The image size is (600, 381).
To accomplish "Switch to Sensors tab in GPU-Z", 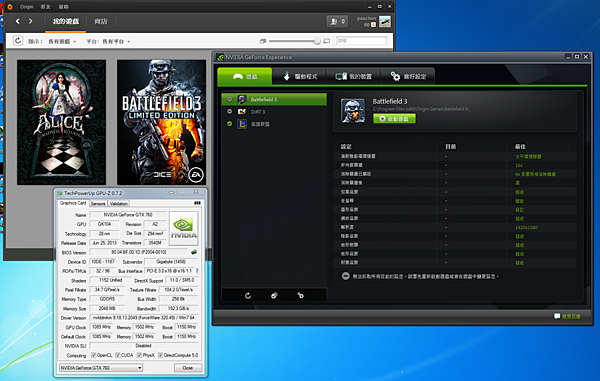I will click(98, 204).
